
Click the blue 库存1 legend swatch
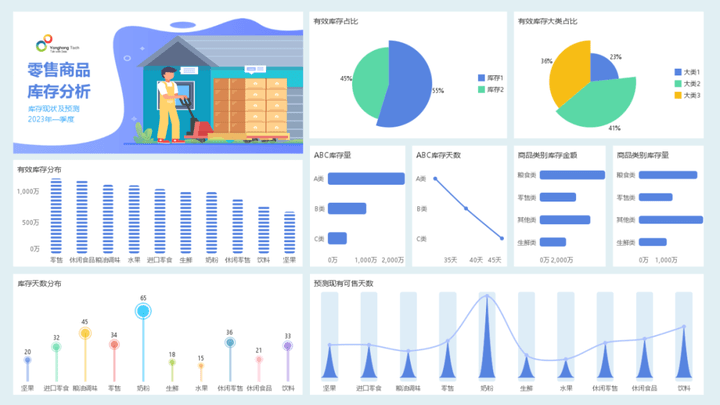tap(481, 78)
